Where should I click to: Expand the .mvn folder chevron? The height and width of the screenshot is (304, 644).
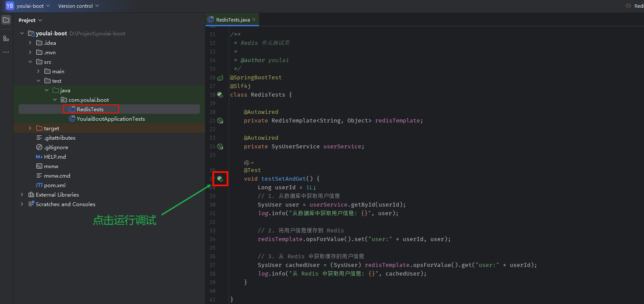pyautogui.click(x=30, y=53)
